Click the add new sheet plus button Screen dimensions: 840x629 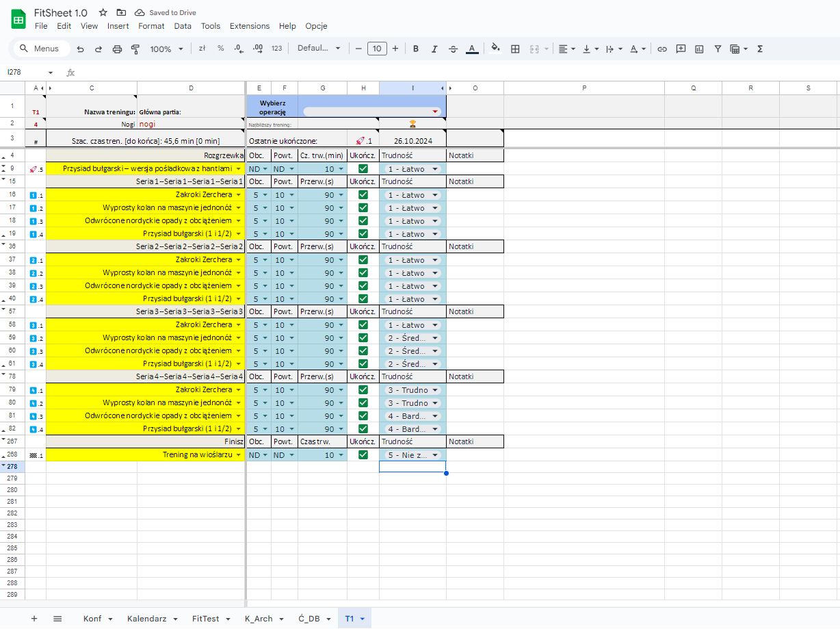point(34,619)
